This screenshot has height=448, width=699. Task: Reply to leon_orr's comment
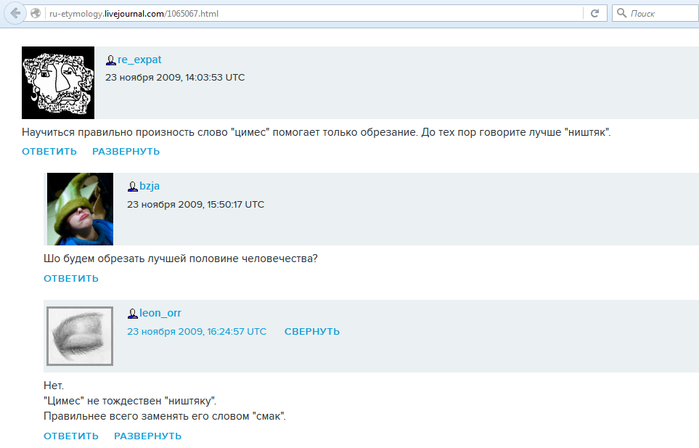(71, 436)
